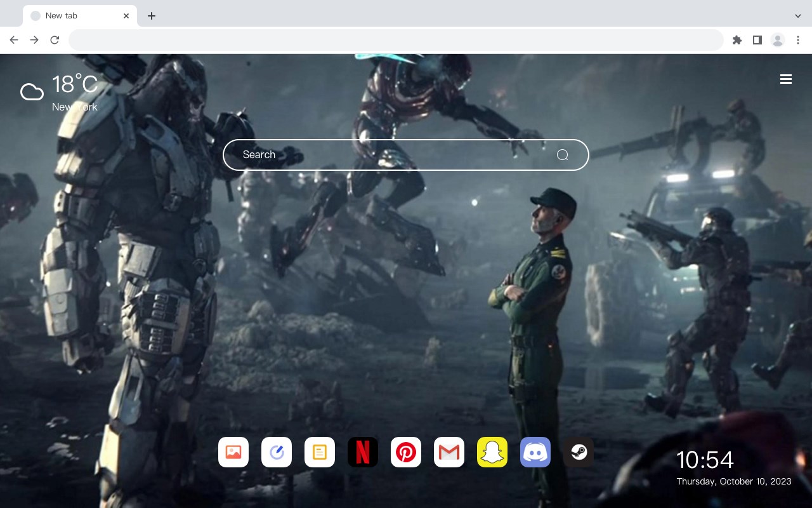Open the Extensions puzzle icon

[x=737, y=40]
